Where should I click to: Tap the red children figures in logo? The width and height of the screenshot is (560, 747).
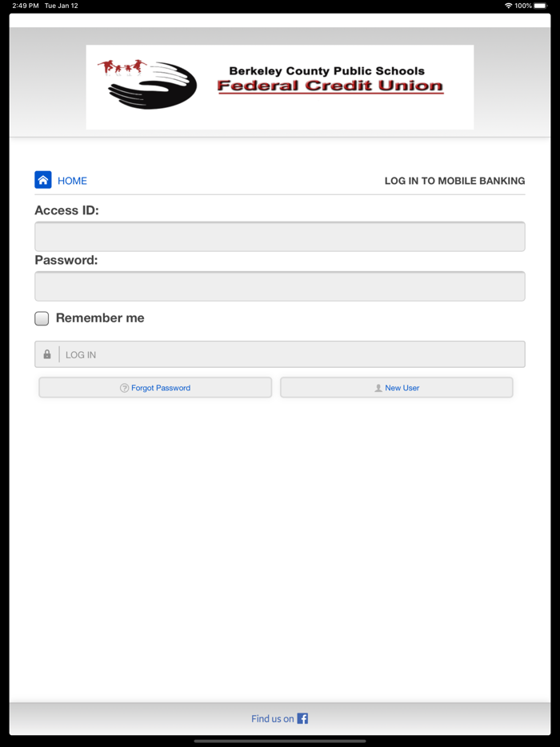click(122, 67)
